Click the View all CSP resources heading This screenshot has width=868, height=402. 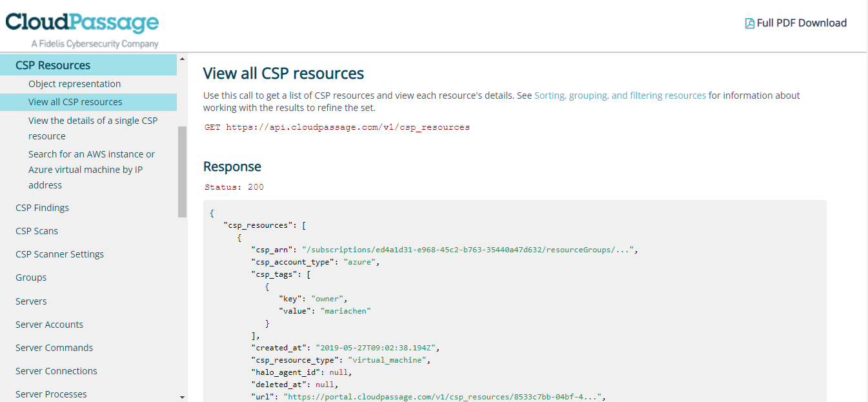pyautogui.click(x=283, y=73)
